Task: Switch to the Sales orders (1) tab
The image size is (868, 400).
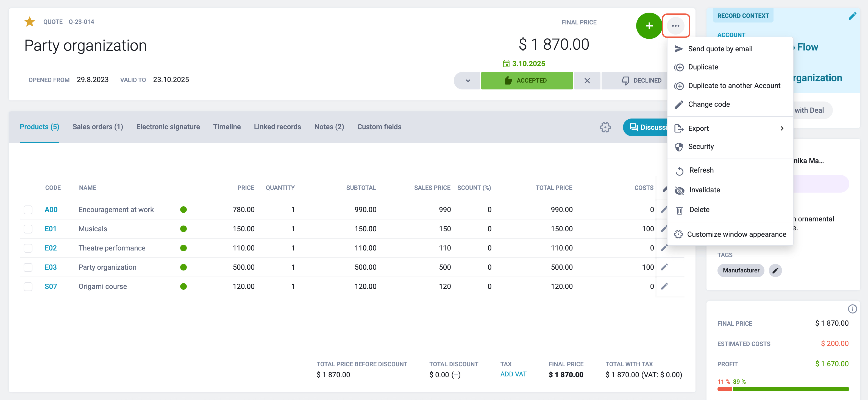Action: tap(98, 127)
